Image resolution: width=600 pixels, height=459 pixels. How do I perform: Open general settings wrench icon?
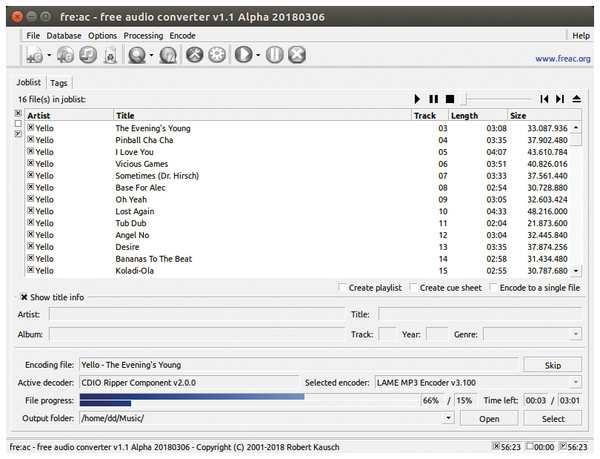tap(195, 55)
